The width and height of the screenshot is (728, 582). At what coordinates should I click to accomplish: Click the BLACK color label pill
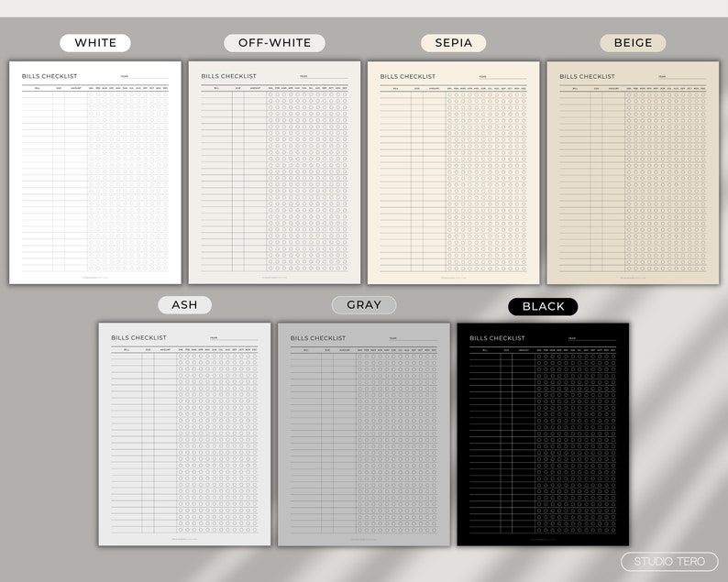(x=543, y=306)
